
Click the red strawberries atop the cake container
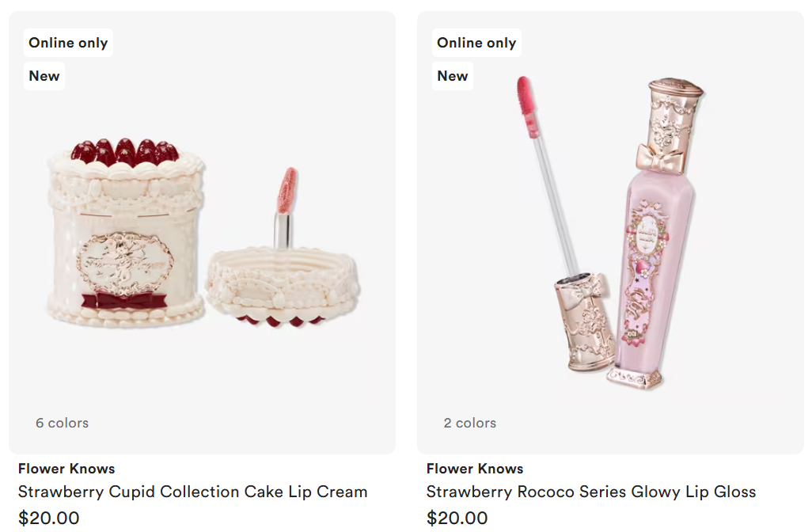click(x=125, y=152)
